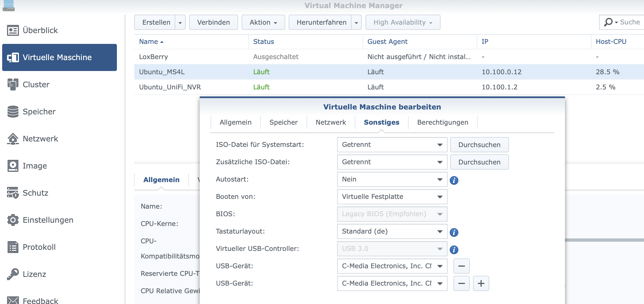The image size is (644, 304).
Task: Click the Netzwerk house icon in sidebar
Action: [x=13, y=139]
